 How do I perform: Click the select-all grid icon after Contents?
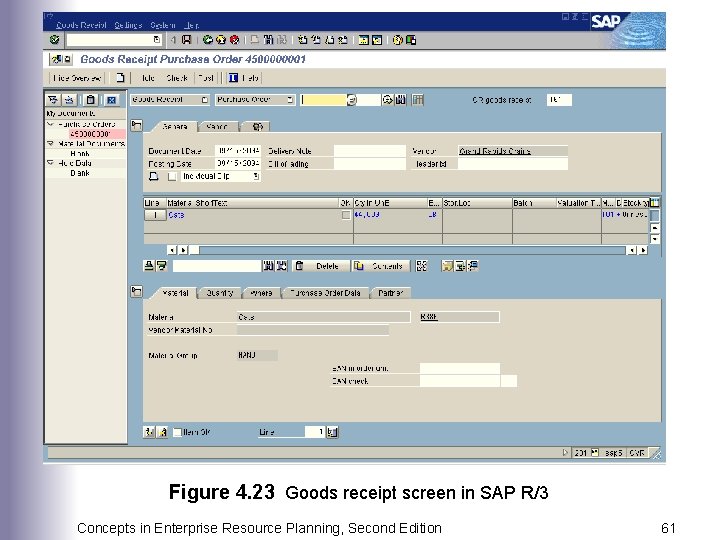pos(421,266)
